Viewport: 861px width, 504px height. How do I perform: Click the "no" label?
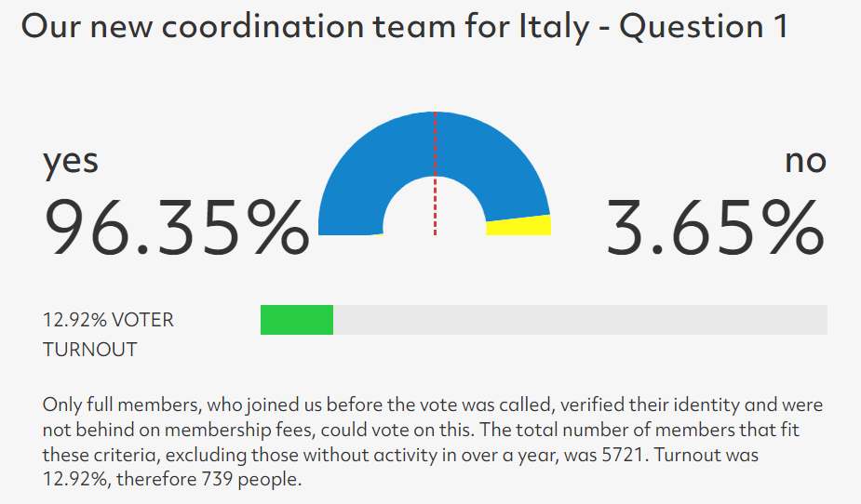point(805,161)
